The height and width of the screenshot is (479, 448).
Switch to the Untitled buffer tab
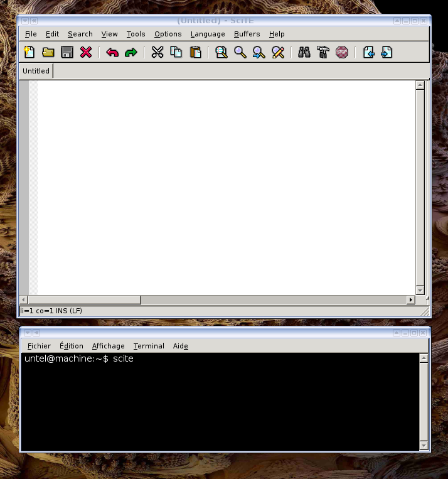[x=36, y=71]
